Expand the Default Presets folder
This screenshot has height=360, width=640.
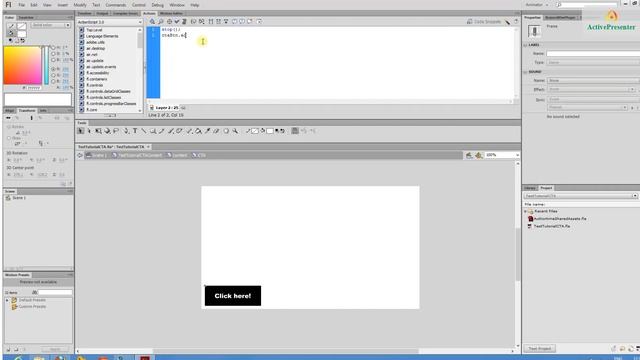(x=7, y=300)
